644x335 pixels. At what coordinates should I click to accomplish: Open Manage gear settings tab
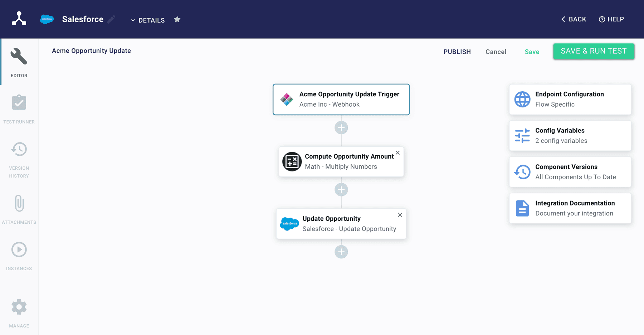click(19, 314)
